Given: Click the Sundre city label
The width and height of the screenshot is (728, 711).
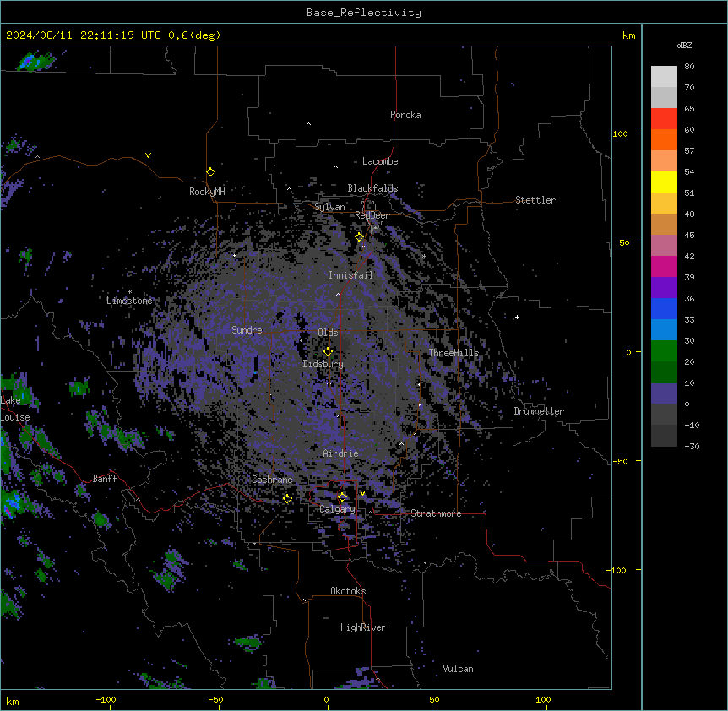Looking at the screenshot, I should pos(247,330).
